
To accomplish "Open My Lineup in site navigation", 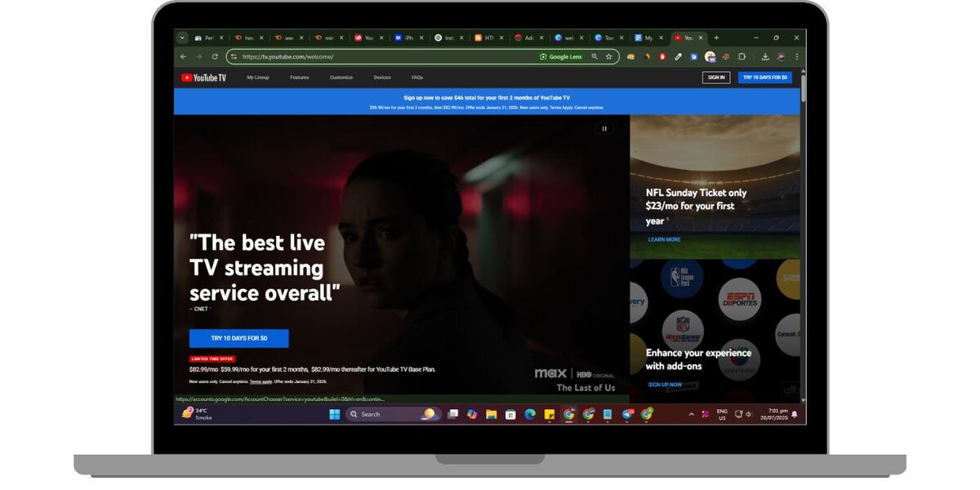I will tap(258, 78).
